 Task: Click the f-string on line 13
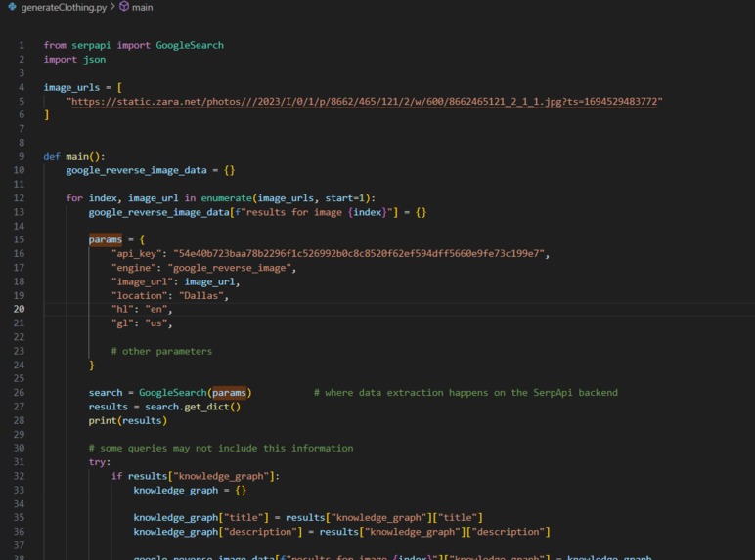pyautogui.click(x=314, y=212)
